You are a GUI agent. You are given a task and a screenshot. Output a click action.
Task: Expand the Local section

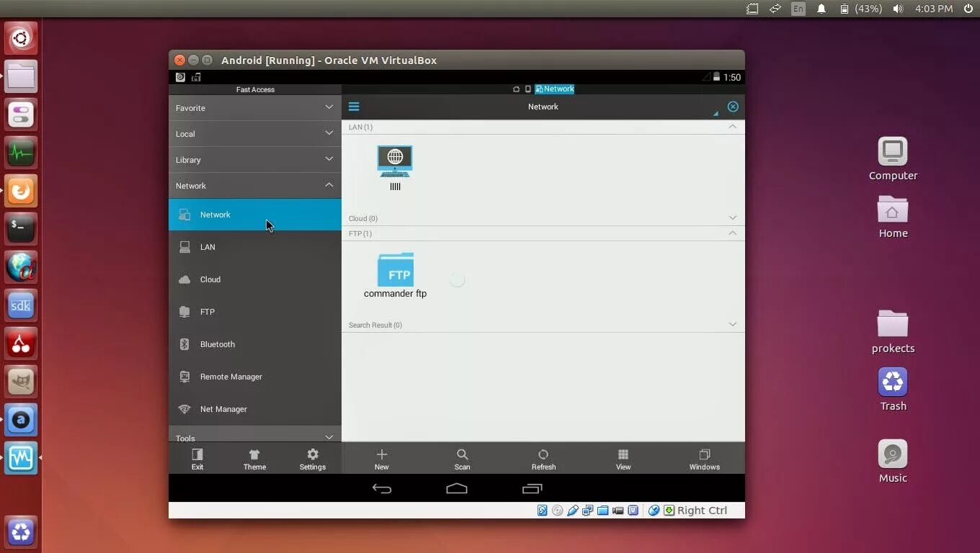click(x=255, y=134)
